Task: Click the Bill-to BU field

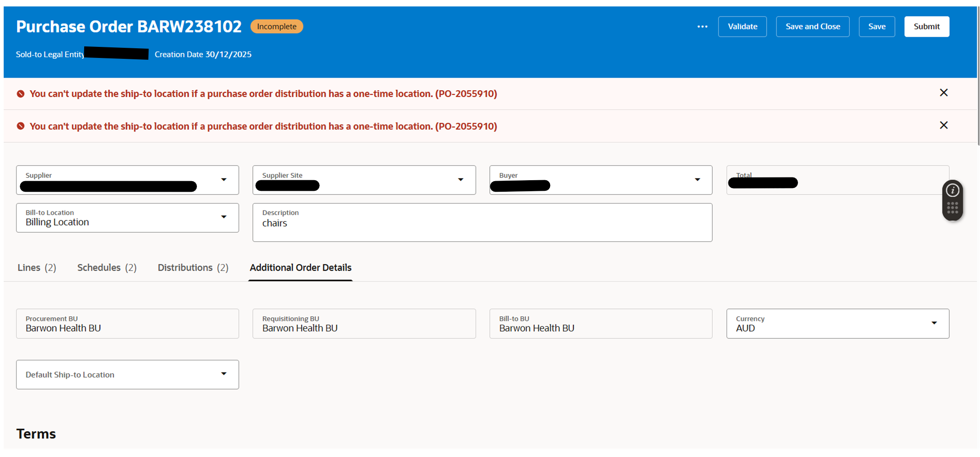Action: (x=601, y=324)
